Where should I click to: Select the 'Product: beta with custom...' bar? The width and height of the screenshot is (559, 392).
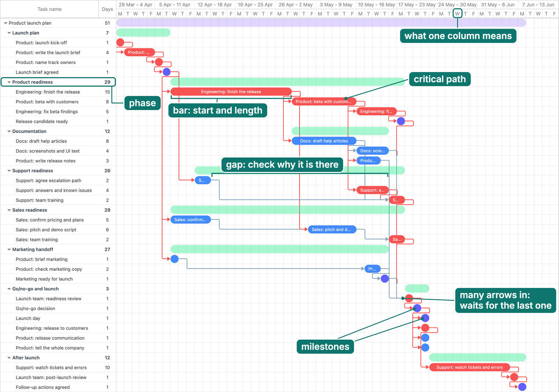click(x=324, y=102)
